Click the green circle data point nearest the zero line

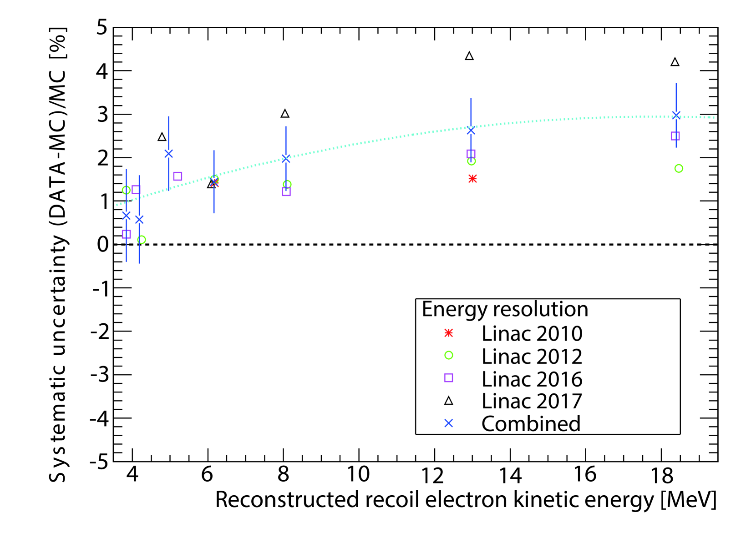tap(142, 240)
